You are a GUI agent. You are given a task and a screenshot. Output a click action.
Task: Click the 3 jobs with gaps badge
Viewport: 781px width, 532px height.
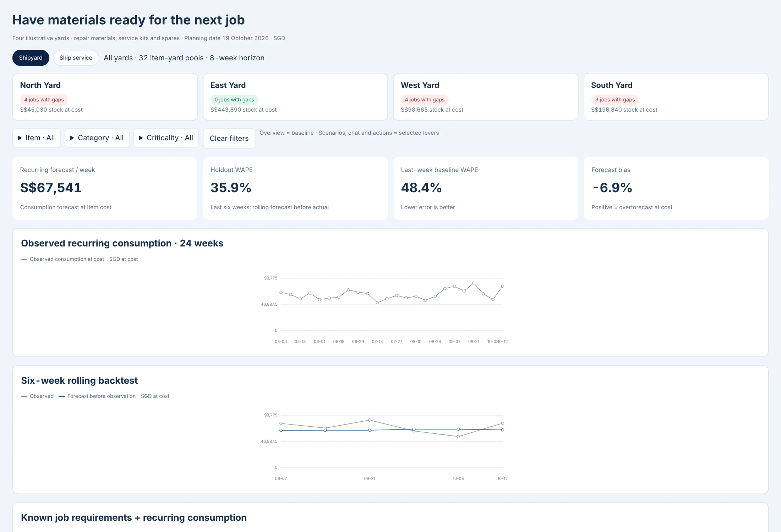point(615,100)
